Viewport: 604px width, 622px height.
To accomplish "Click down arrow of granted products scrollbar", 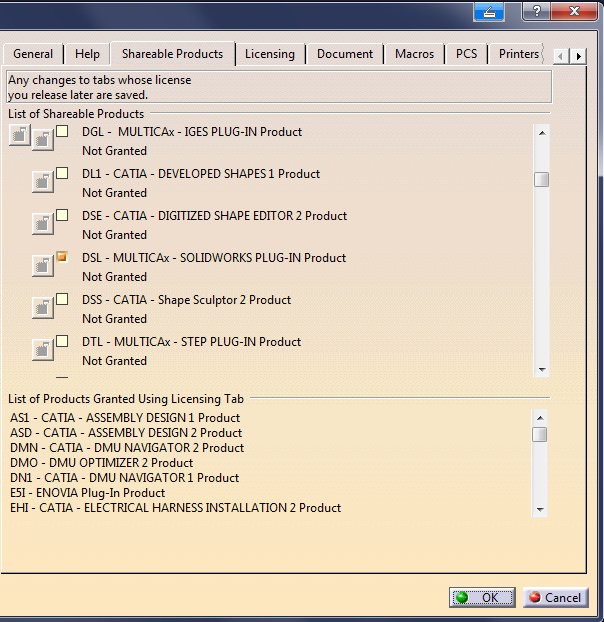I will point(540,509).
